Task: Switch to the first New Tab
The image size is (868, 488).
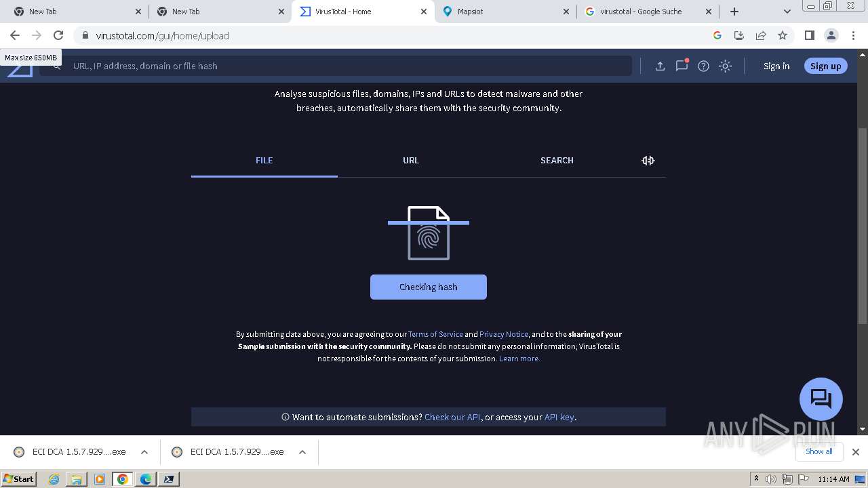Action: (77, 12)
